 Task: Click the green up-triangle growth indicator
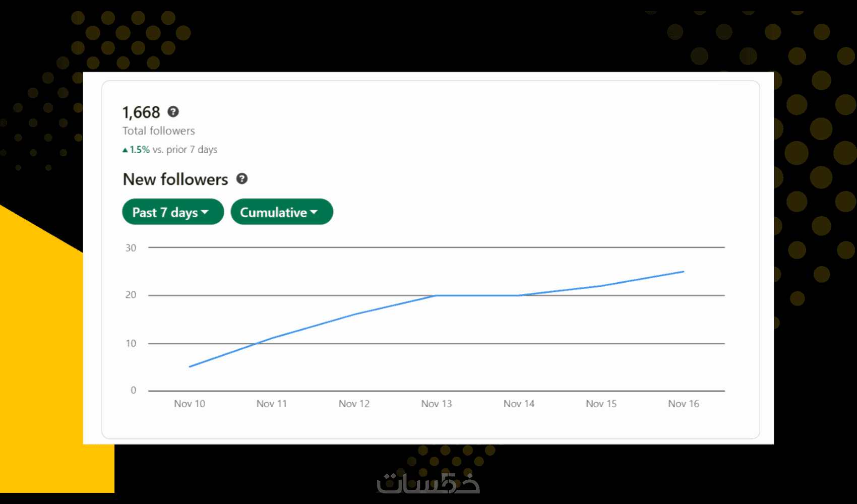tap(125, 150)
